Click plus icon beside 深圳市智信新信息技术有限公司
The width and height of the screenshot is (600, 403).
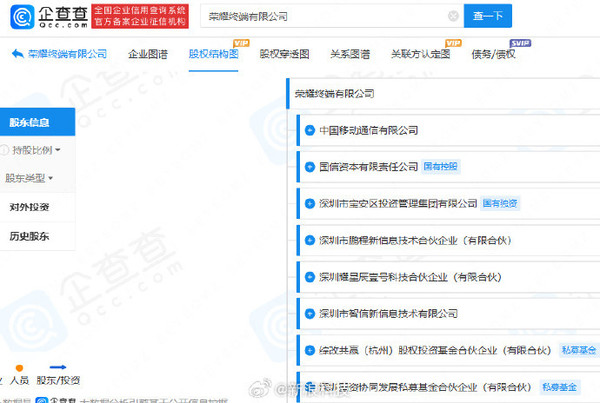(x=311, y=314)
